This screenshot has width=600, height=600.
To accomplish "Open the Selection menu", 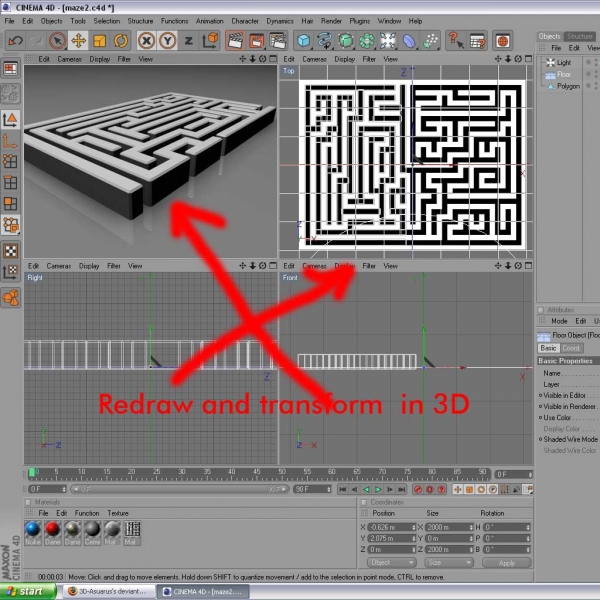I will (x=107, y=21).
